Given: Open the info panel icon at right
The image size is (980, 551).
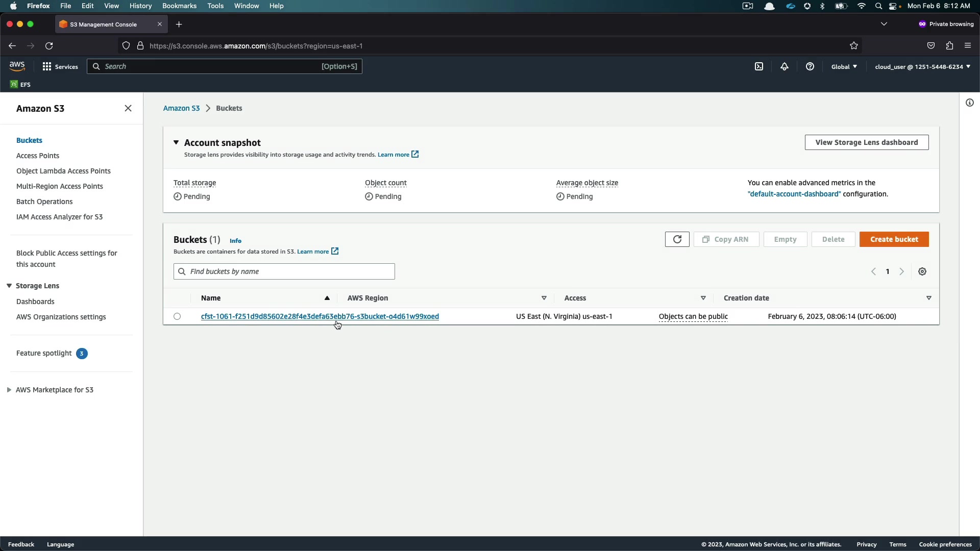Looking at the screenshot, I should tap(969, 103).
